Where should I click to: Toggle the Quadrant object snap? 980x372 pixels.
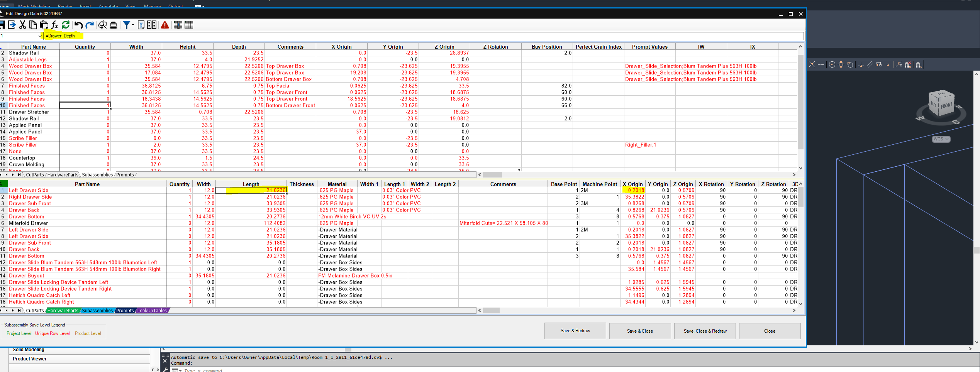click(x=841, y=64)
